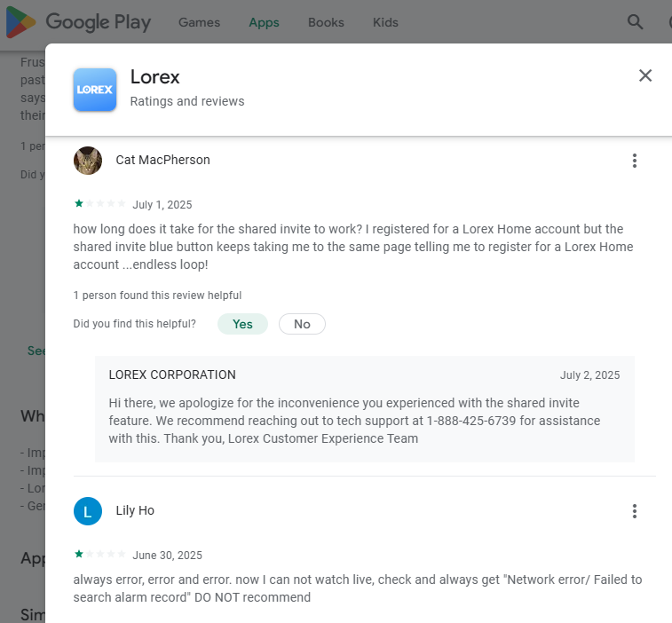Image resolution: width=672 pixels, height=623 pixels.
Task: Click the star rating on Cat MacPherson's review
Action: 99,203
